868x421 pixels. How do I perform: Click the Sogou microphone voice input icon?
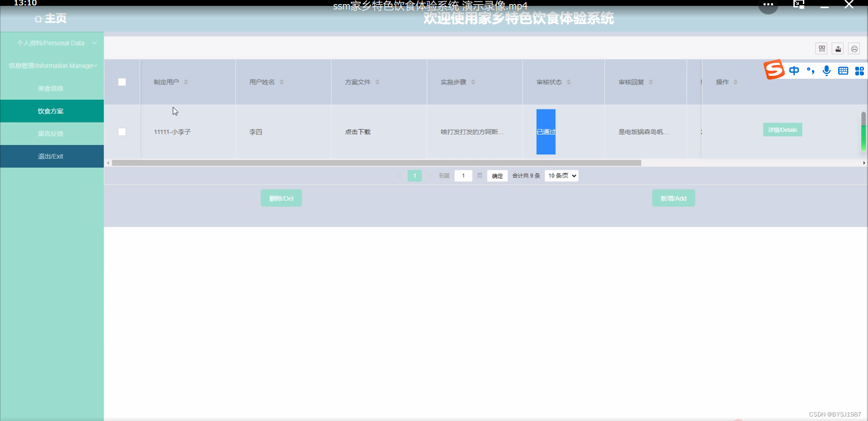point(826,70)
